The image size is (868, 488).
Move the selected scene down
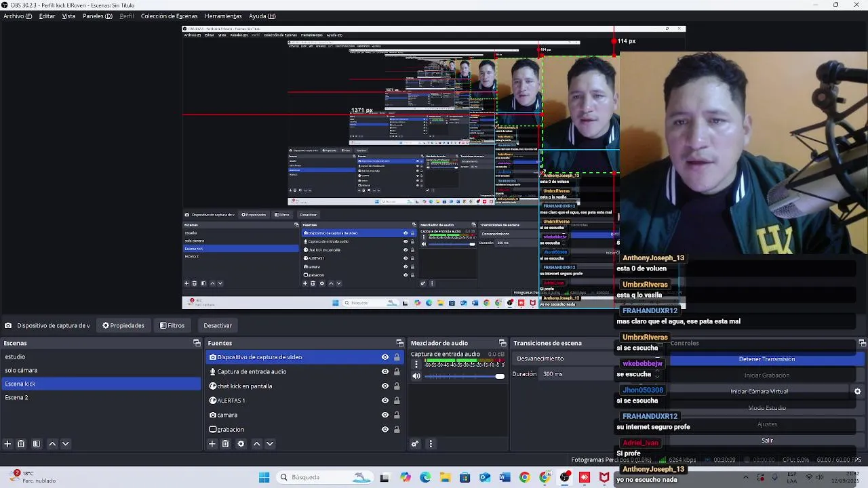pos(66,444)
